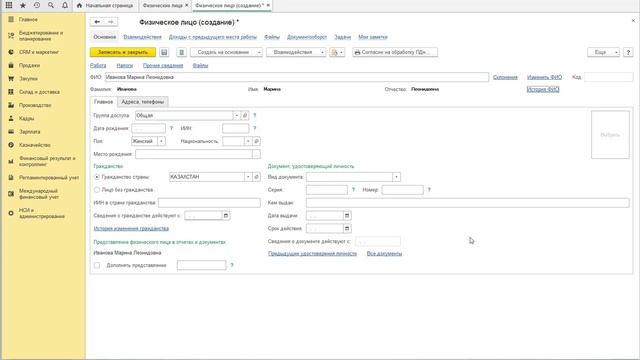Click the photo Выбрать placeholder
Viewport: 640px width, 360px height.
610,135
